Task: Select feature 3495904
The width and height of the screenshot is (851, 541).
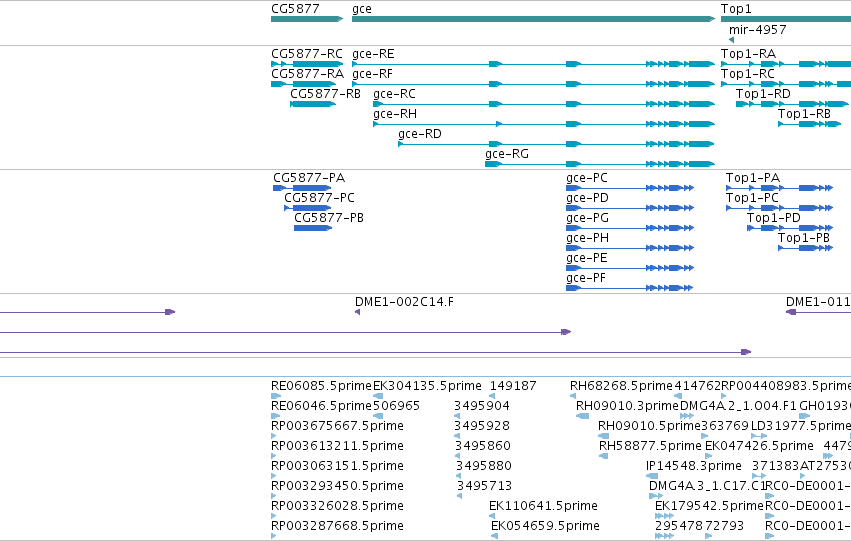Action: [457, 416]
